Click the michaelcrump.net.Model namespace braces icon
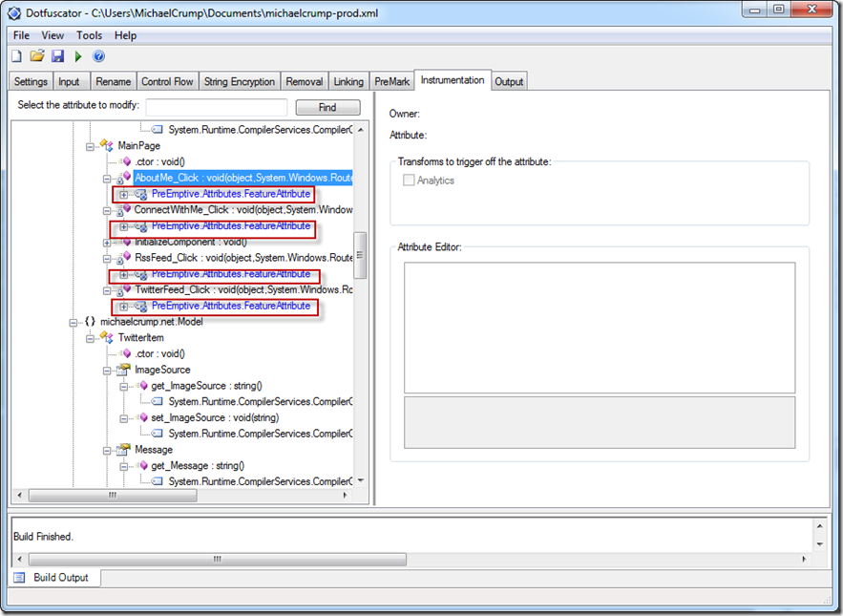This screenshot has height=616, width=843. pyautogui.click(x=90, y=321)
